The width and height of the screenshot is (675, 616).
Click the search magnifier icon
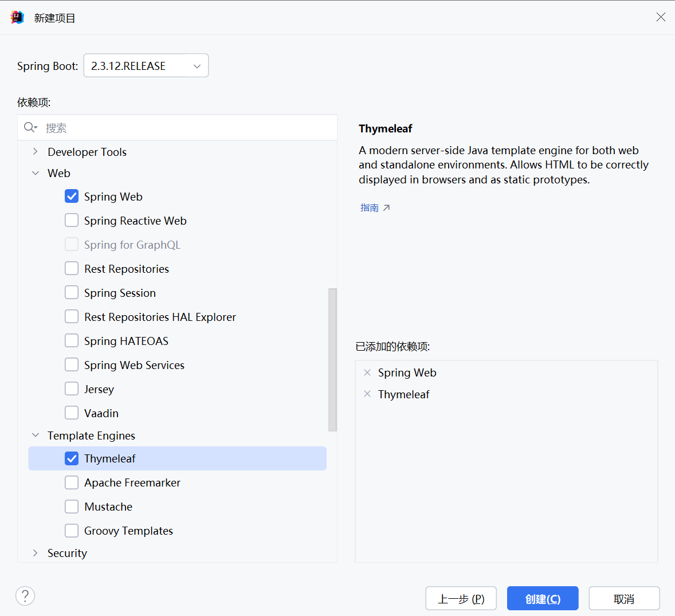[30, 127]
